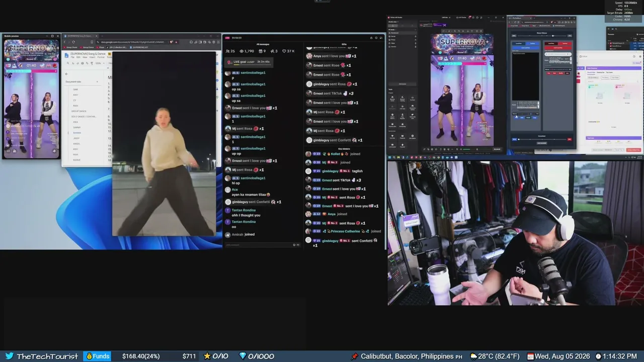The width and height of the screenshot is (644, 362).
Task: Click the Group Sheets bookmark
Action: [71, 47]
